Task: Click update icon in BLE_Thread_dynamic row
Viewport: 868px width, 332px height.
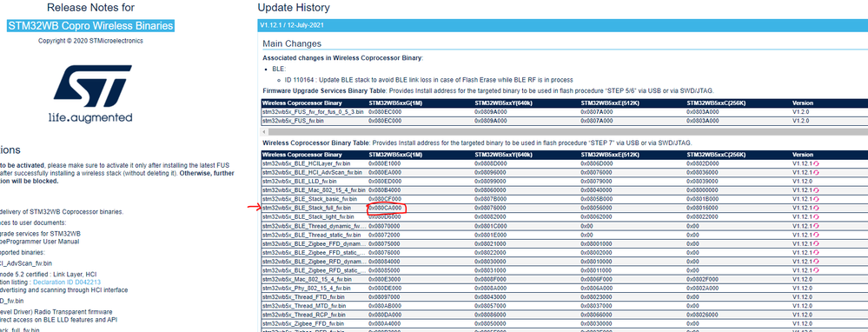Action: [x=815, y=226]
